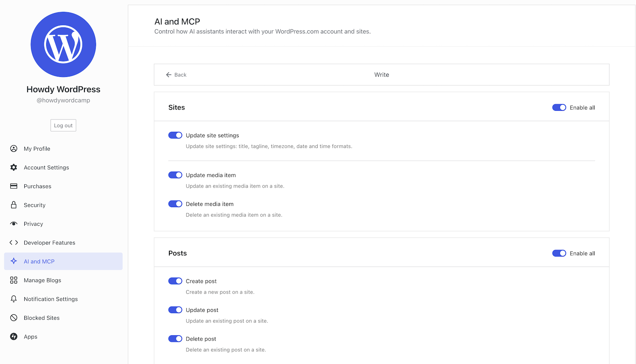Viewport: 636px width, 364px height.
Task: Click the Back text link
Action: point(180,74)
